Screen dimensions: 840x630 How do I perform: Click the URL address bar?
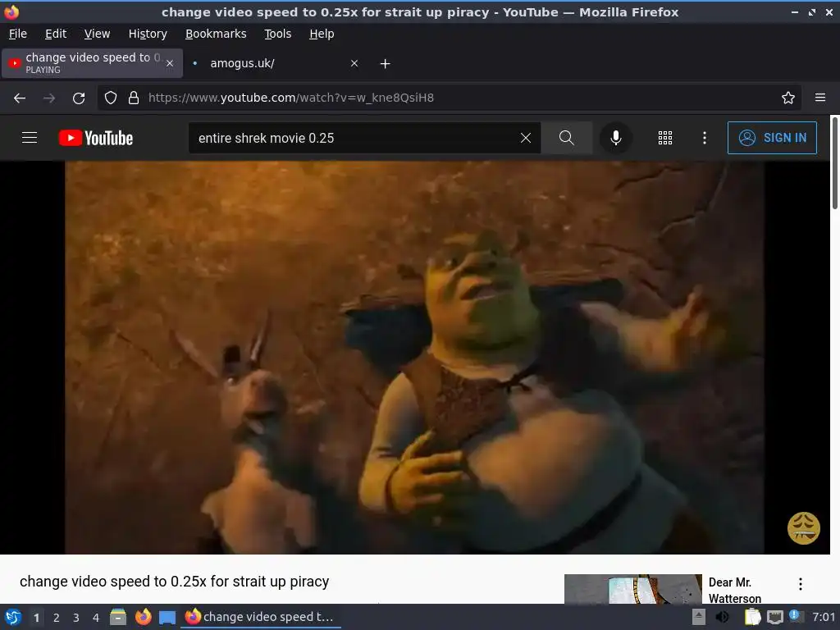tap(449, 98)
